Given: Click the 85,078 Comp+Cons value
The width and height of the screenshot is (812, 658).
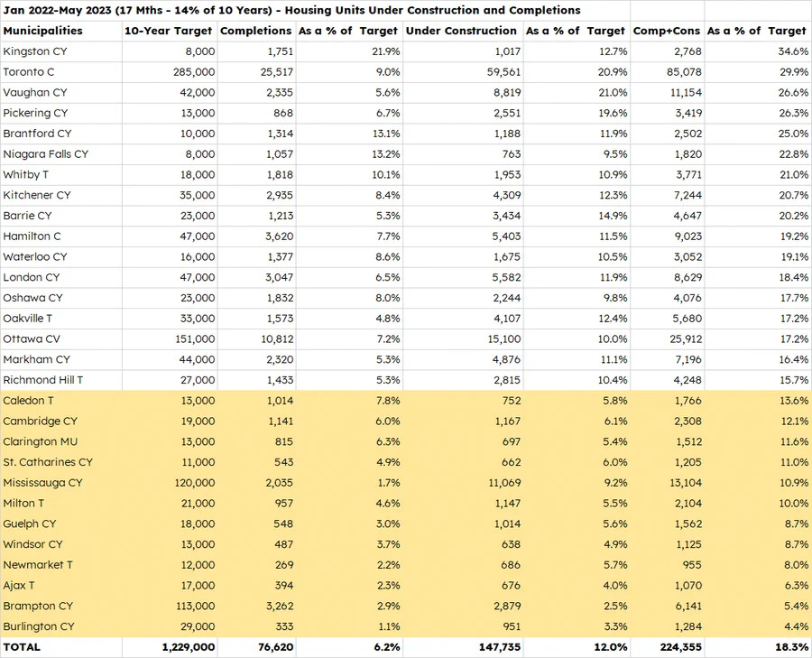Looking at the screenshot, I should point(684,72).
